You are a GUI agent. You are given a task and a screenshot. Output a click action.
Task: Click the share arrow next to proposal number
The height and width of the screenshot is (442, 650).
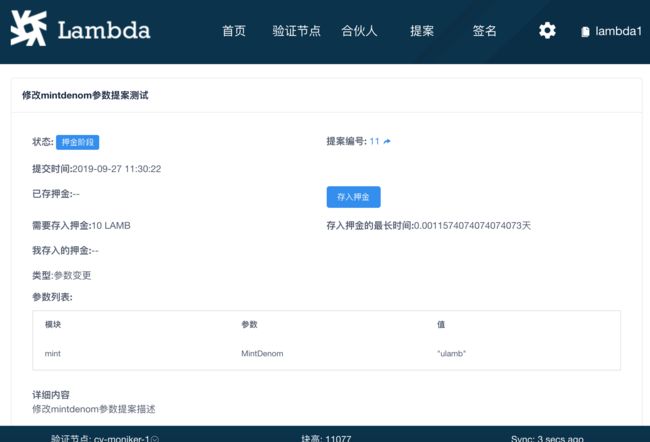coord(387,142)
